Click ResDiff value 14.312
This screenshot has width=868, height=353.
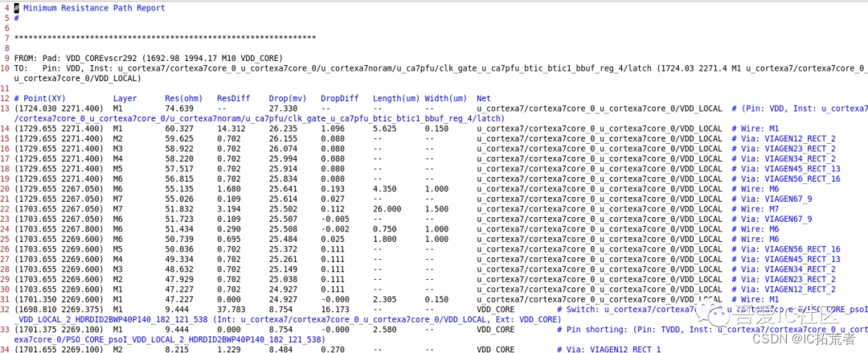point(231,129)
